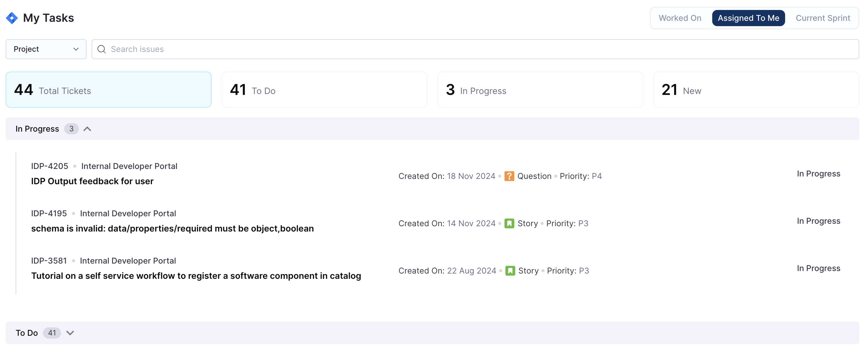Image resolution: width=868 pixels, height=356 pixels.
Task: Click the green Story icon for IDP-3581
Action: click(x=510, y=270)
